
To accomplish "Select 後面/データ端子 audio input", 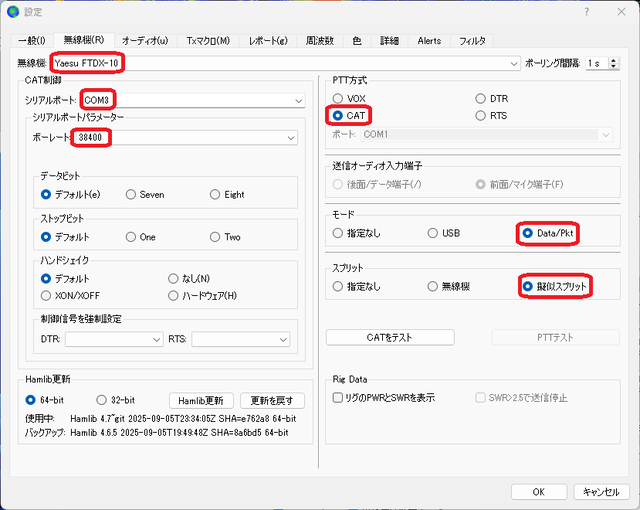I will 377,184.
